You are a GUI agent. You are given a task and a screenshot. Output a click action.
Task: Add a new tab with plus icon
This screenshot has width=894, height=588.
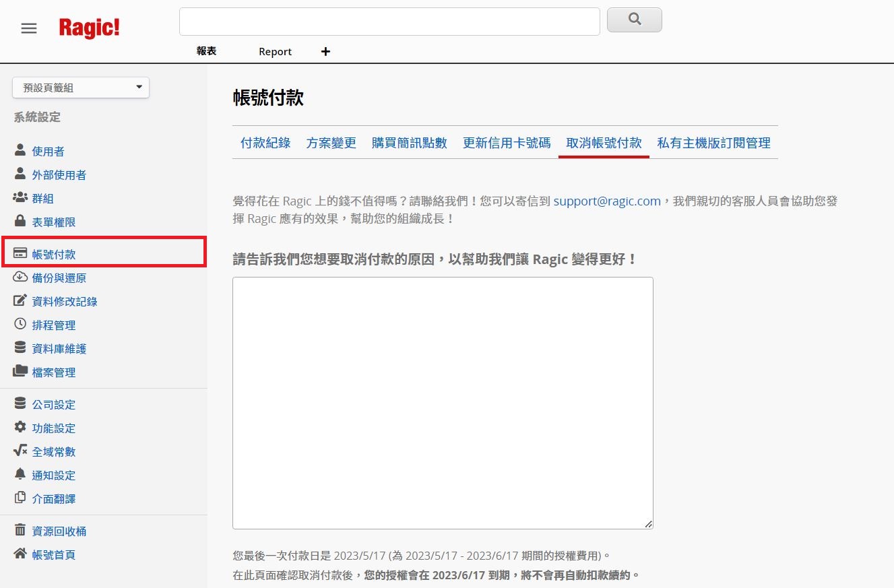click(x=325, y=51)
